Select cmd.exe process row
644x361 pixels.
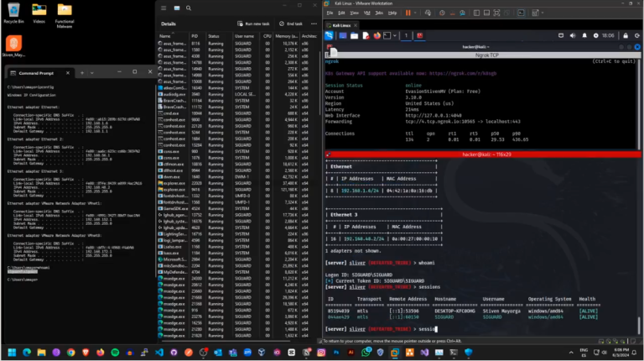click(238, 113)
